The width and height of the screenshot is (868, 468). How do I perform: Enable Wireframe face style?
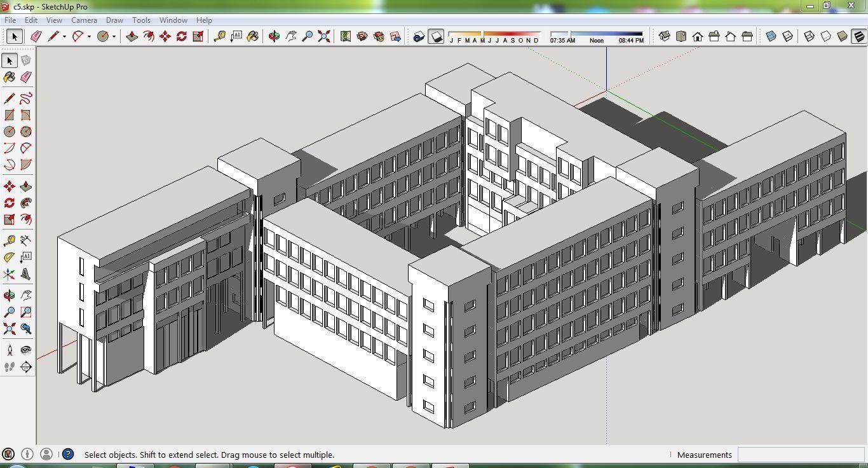(810, 36)
